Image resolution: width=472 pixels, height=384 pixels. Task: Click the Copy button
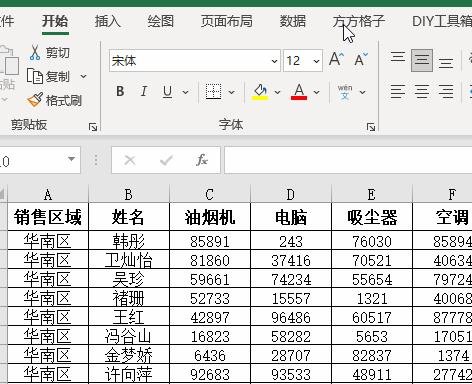tap(48, 77)
